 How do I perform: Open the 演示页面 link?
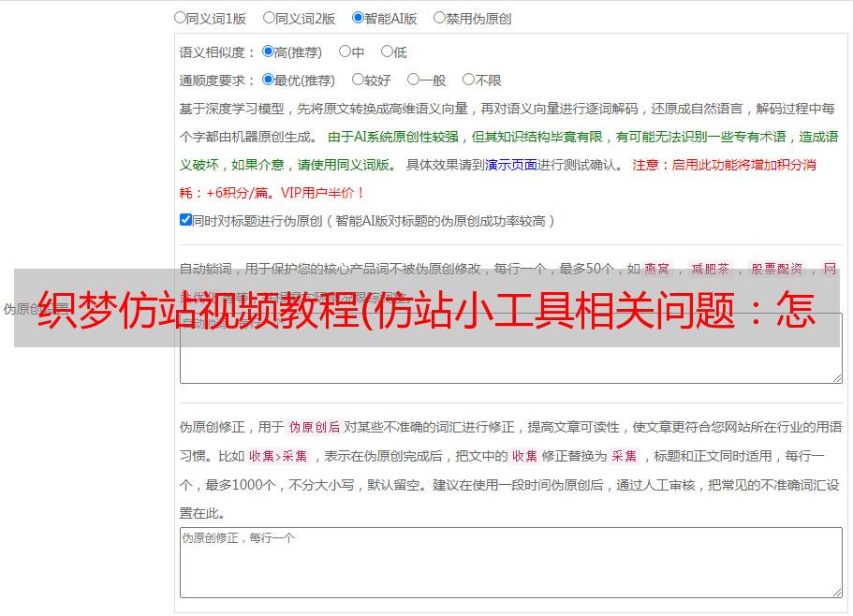(x=511, y=165)
